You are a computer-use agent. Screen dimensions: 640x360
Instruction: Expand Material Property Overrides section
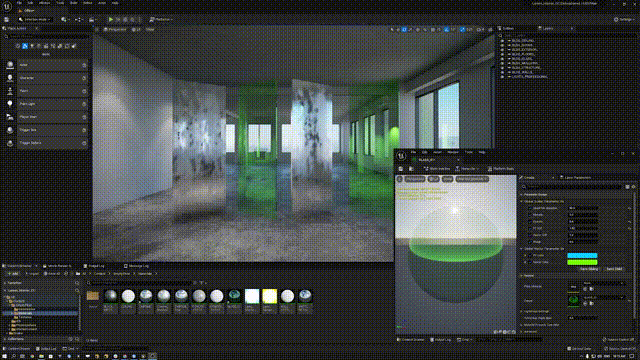tap(522, 325)
